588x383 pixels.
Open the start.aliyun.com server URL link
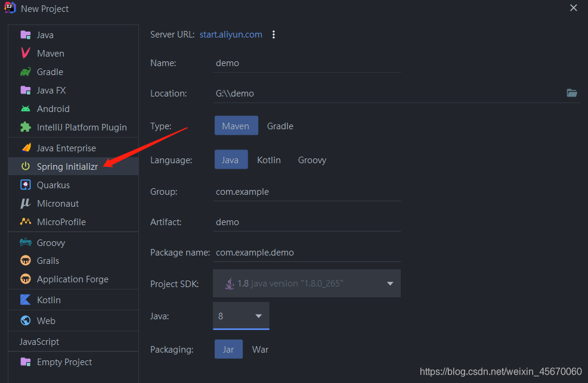pyautogui.click(x=231, y=35)
